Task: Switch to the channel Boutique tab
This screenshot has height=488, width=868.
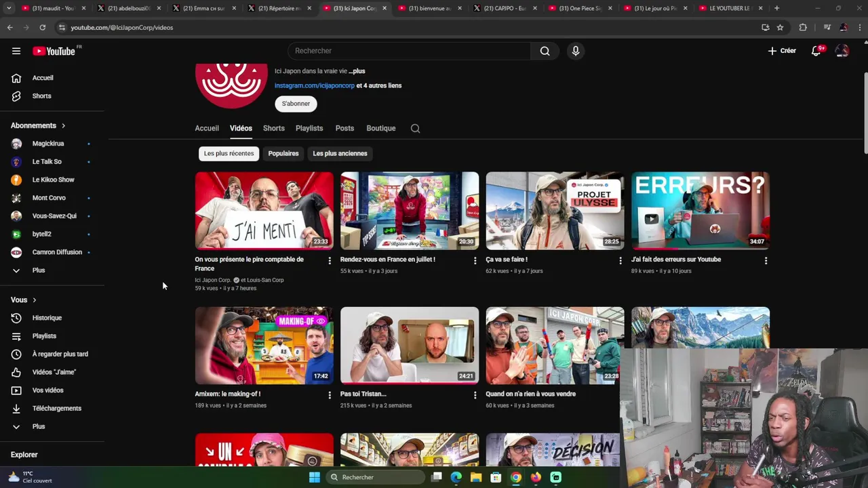Action: [x=381, y=128]
